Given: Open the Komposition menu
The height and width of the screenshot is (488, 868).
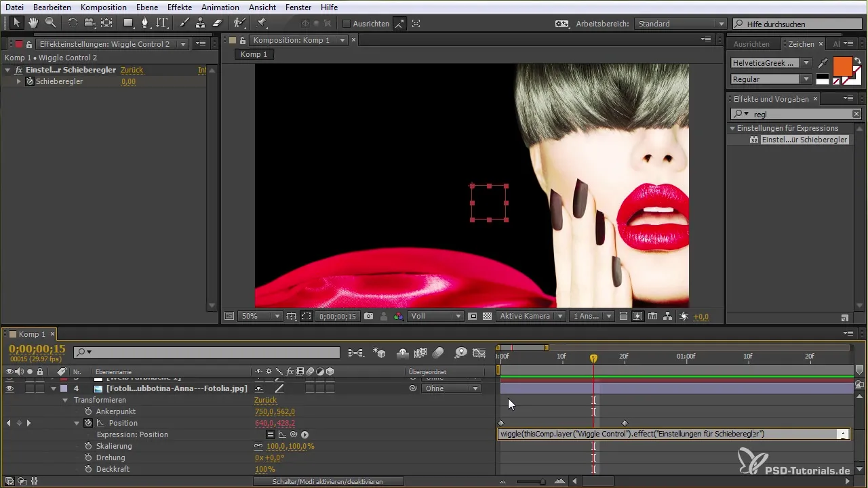Looking at the screenshot, I should [103, 7].
